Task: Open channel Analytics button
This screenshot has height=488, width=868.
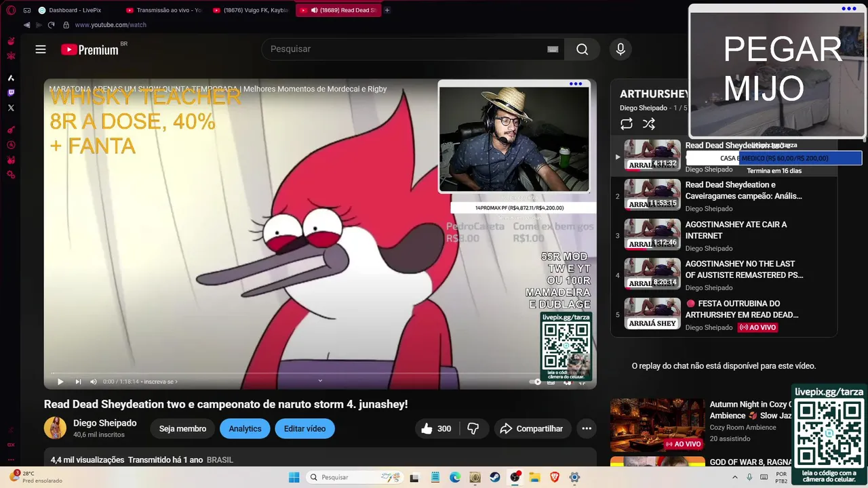Action: click(x=245, y=428)
